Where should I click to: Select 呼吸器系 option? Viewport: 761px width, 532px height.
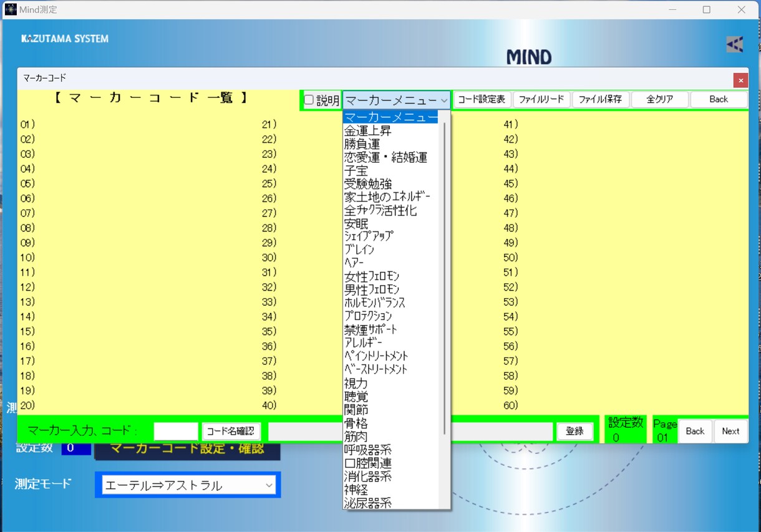pyautogui.click(x=368, y=450)
